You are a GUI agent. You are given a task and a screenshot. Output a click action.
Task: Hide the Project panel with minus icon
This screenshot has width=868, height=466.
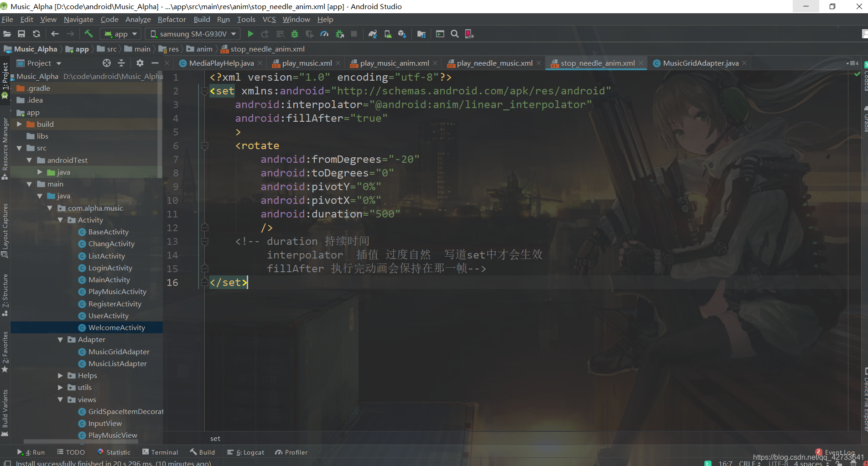[x=155, y=63]
